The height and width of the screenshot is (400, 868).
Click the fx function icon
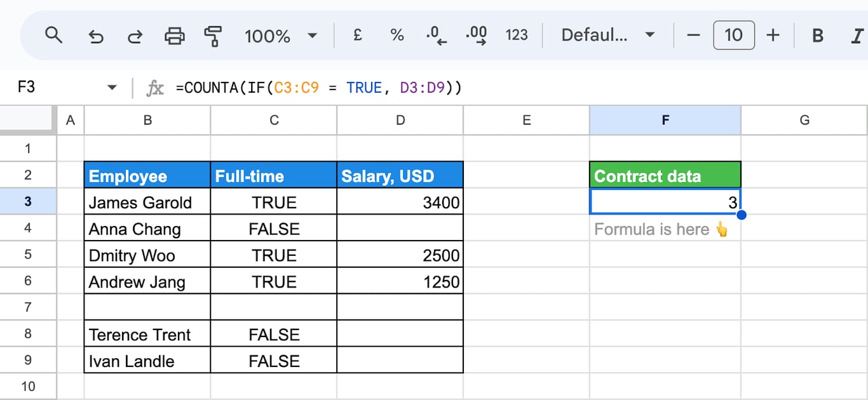(x=155, y=88)
